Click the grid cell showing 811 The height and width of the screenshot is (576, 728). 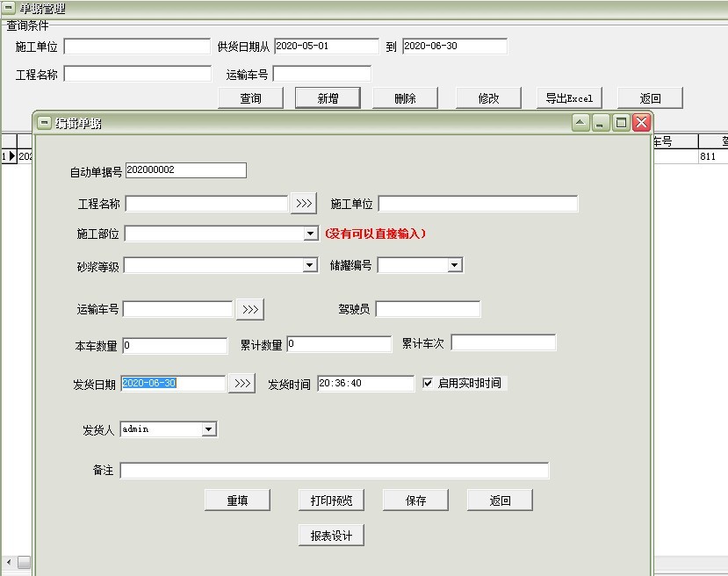point(713,156)
